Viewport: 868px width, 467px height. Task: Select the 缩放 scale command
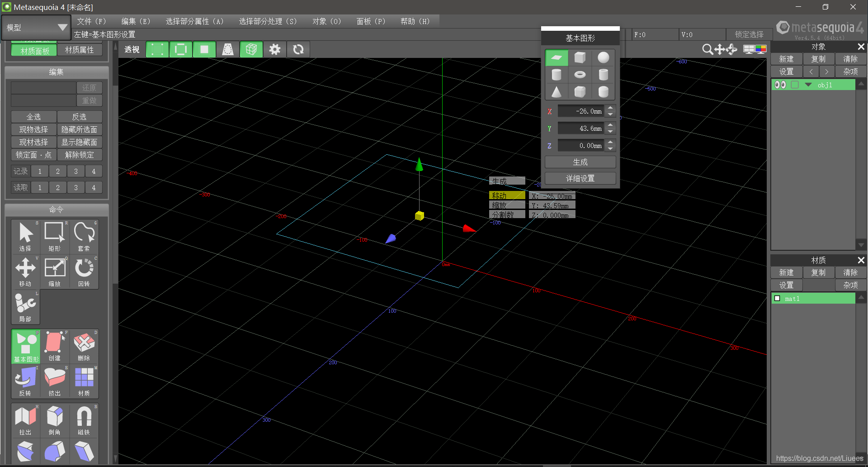click(x=55, y=272)
